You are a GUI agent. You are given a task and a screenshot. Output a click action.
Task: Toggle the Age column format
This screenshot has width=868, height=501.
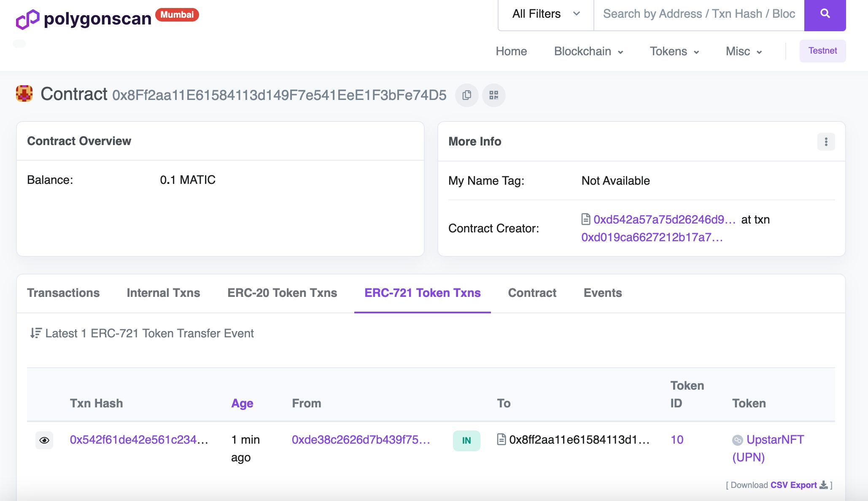(x=242, y=404)
